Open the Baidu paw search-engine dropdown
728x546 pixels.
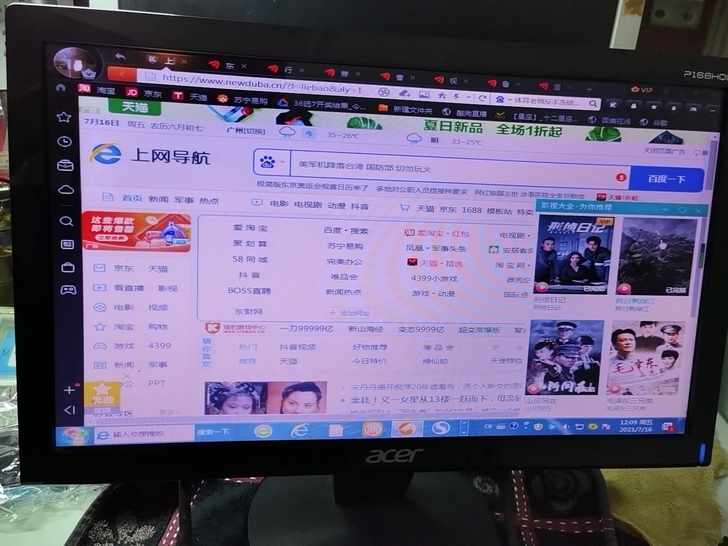(272, 162)
